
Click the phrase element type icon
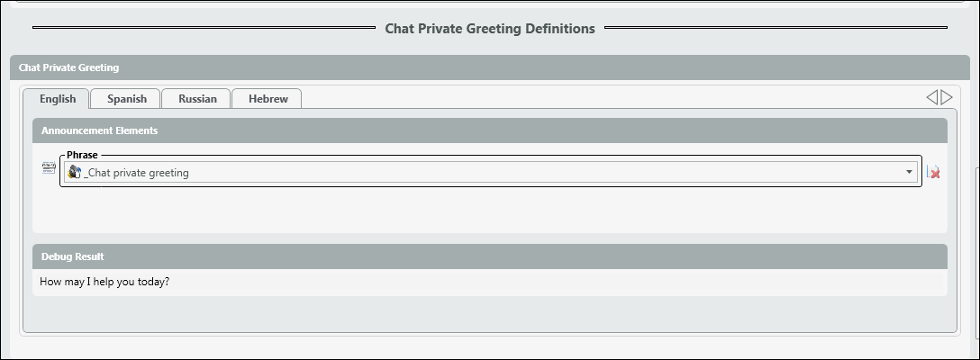pos(49,167)
